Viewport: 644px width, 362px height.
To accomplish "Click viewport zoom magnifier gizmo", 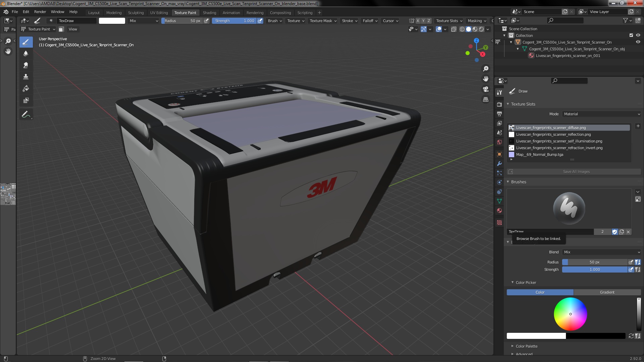I will (486, 69).
